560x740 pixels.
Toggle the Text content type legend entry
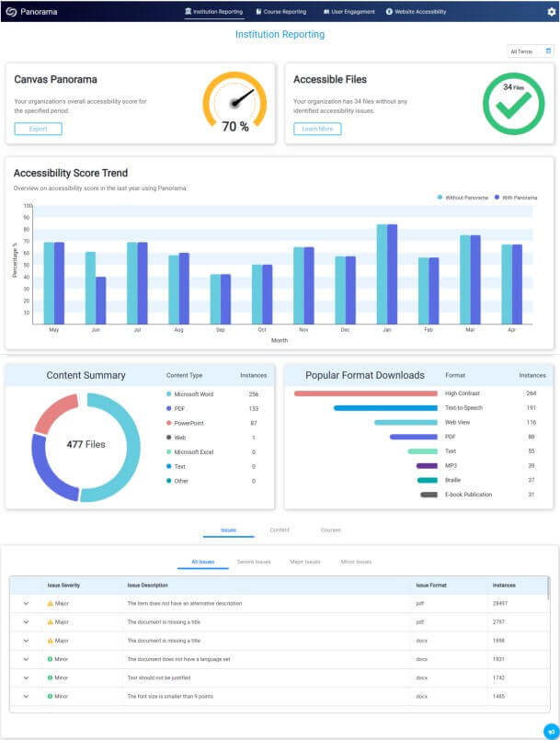(x=176, y=466)
